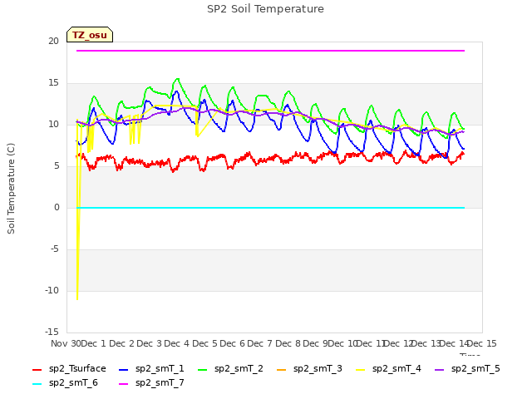Click the flat cyan sp2_smT_6 line
532x399 pixels.
point(270,208)
